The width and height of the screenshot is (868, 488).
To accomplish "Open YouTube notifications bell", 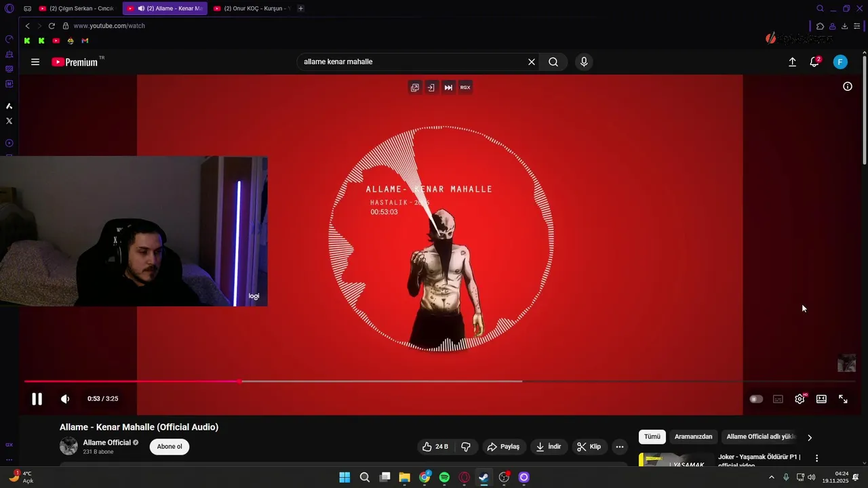I will pyautogui.click(x=814, y=62).
